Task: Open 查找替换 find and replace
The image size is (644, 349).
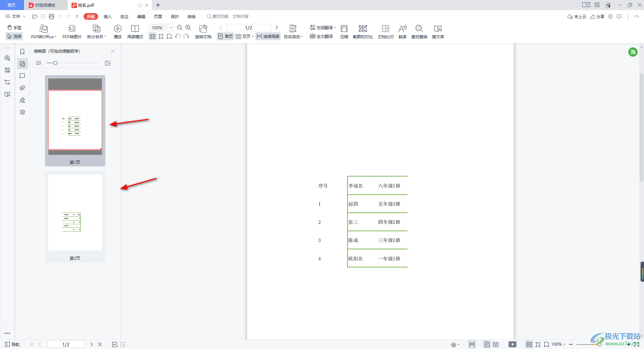Action: pos(419,32)
